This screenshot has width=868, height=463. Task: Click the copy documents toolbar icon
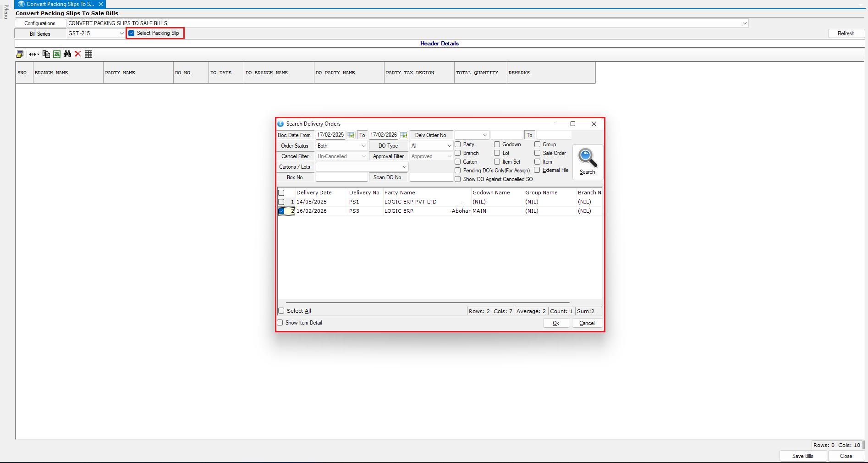[46, 54]
